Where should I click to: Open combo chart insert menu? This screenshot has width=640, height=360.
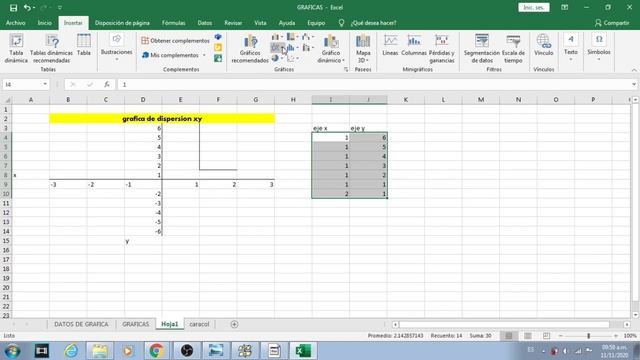click(x=307, y=48)
